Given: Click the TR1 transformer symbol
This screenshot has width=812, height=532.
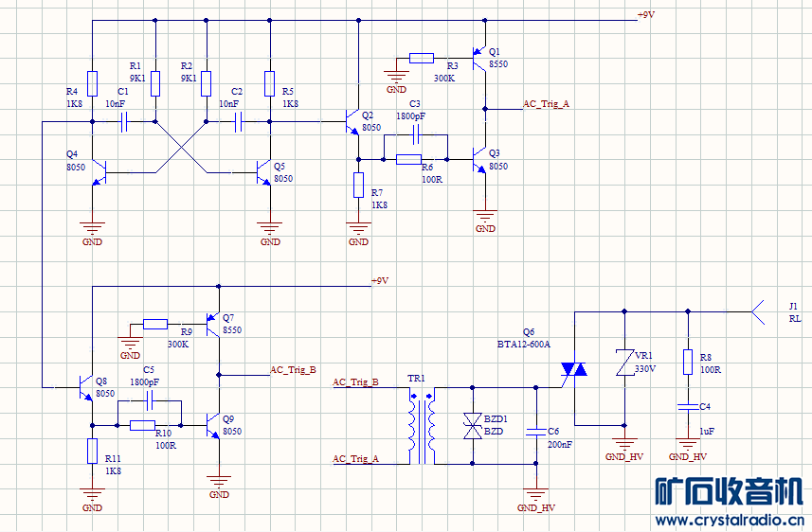Looking at the screenshot, I should (422, 426).
